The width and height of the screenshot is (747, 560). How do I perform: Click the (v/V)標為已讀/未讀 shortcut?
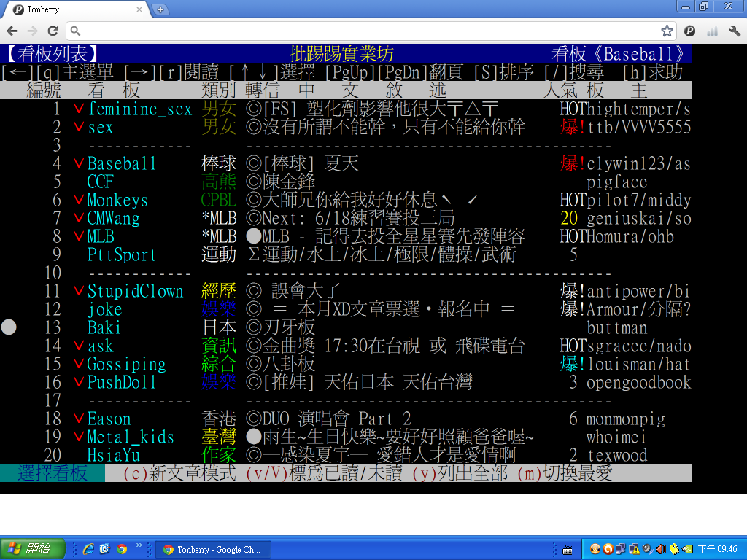(x=324, y=473)
